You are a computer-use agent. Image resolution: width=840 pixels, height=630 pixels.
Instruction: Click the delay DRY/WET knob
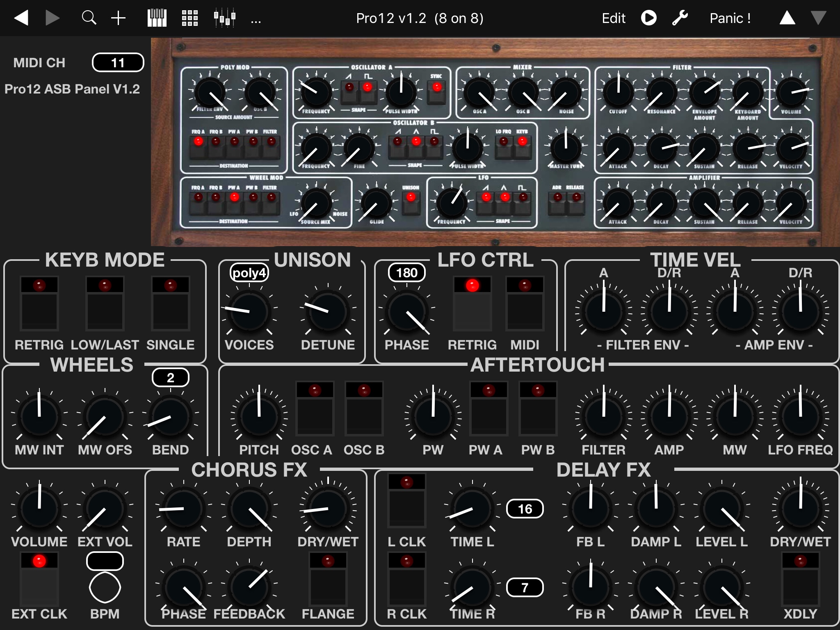click(801, 508)
